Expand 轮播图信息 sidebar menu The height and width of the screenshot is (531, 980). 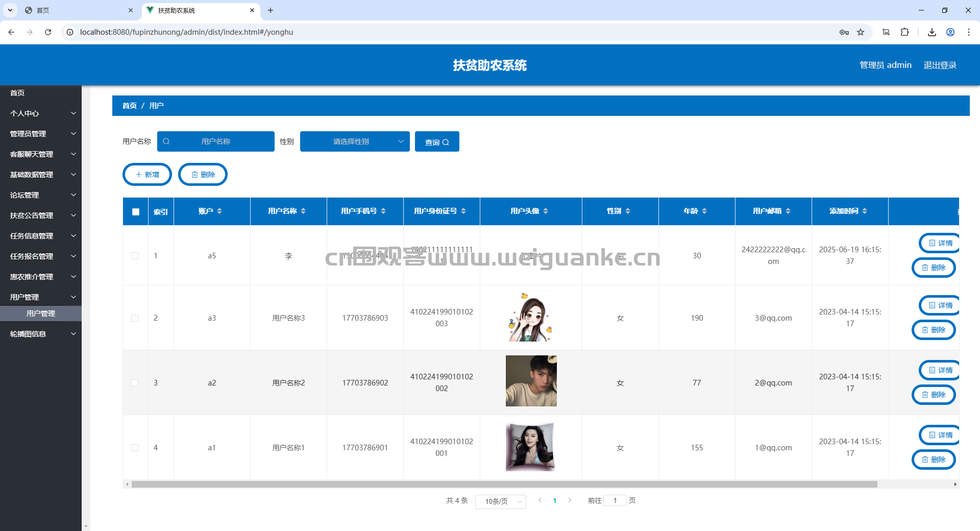pyautogui.click(x=41, y=334)
